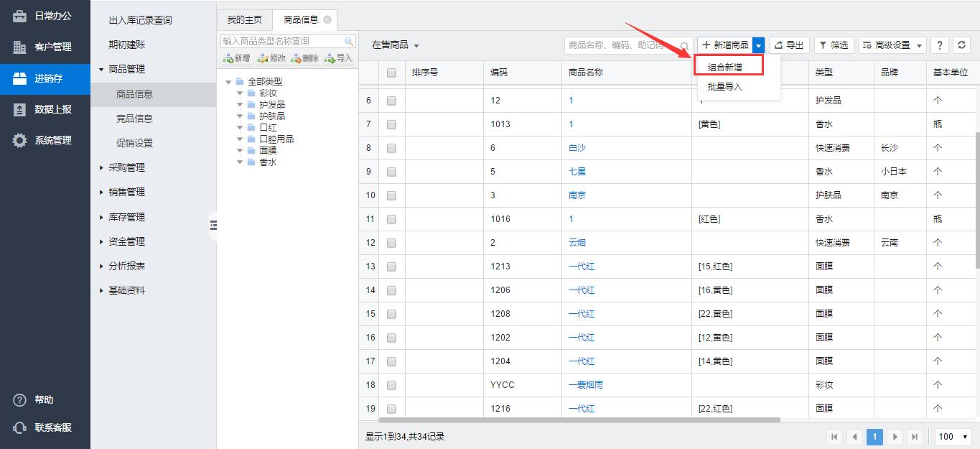This screenshot has height=449, width=980.
Task: Check the box for row 12 云烟
Action: click(x=391, y=243)
